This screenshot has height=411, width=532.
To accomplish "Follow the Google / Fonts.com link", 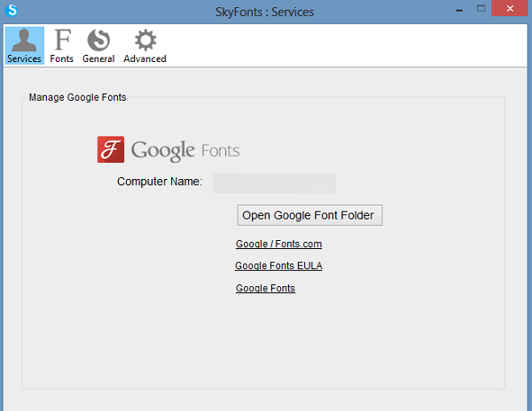I will [278, 244].
